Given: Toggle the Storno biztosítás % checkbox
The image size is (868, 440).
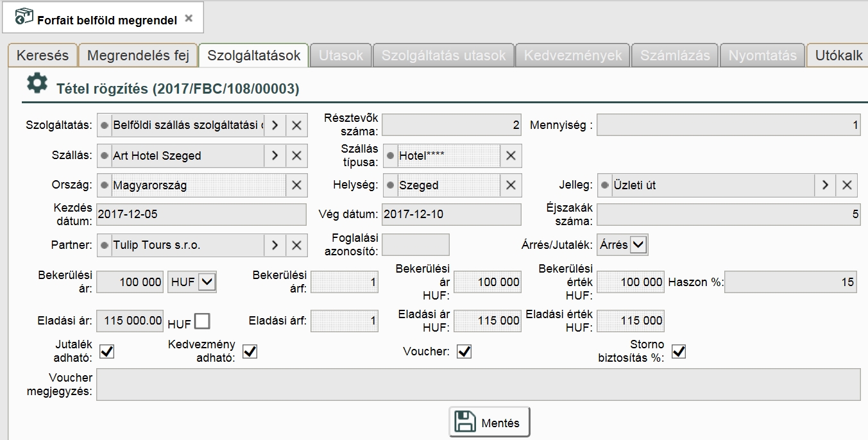Looking at the screenshot, I should (x=678, y=351).
